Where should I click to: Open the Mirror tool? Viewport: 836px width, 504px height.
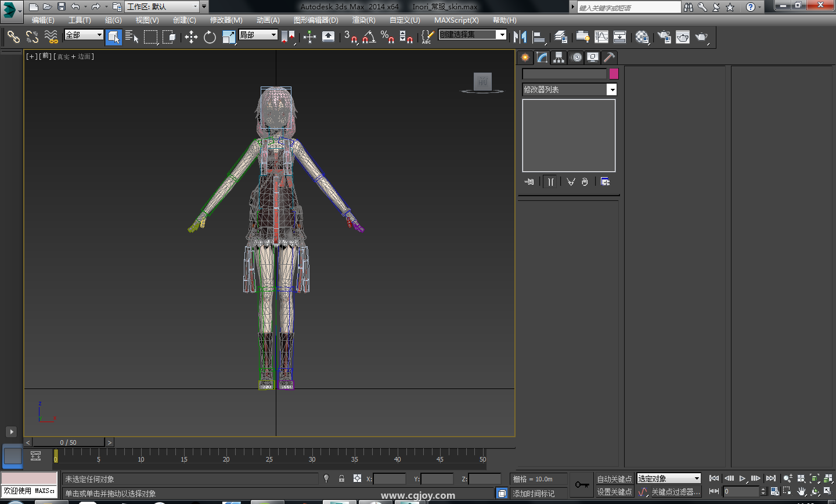pos(520,37)
